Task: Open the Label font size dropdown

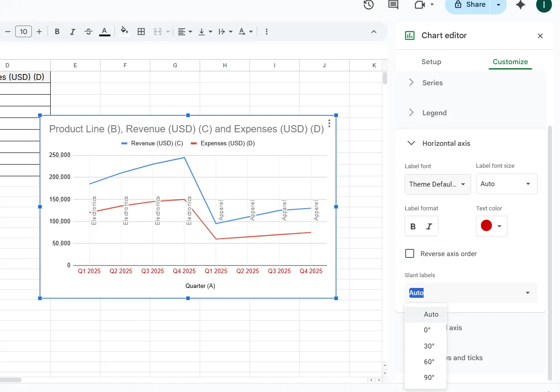Action: click(x=506, y=184)
